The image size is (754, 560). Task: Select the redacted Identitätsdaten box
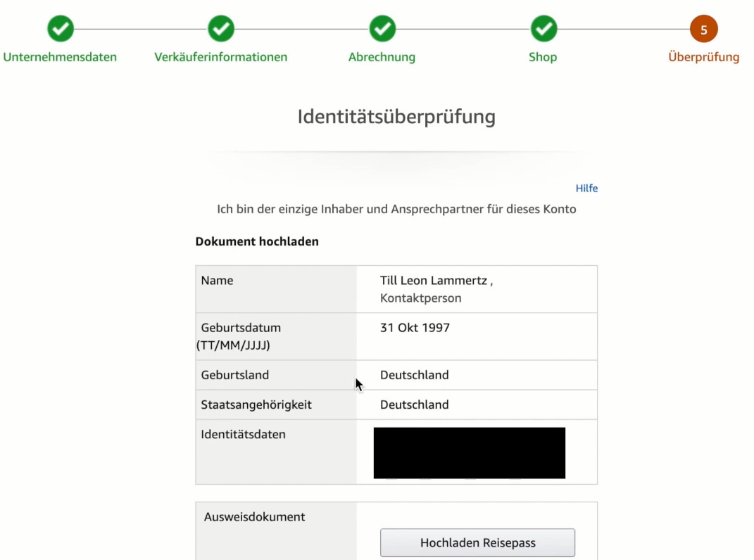[x=469, y=452]
